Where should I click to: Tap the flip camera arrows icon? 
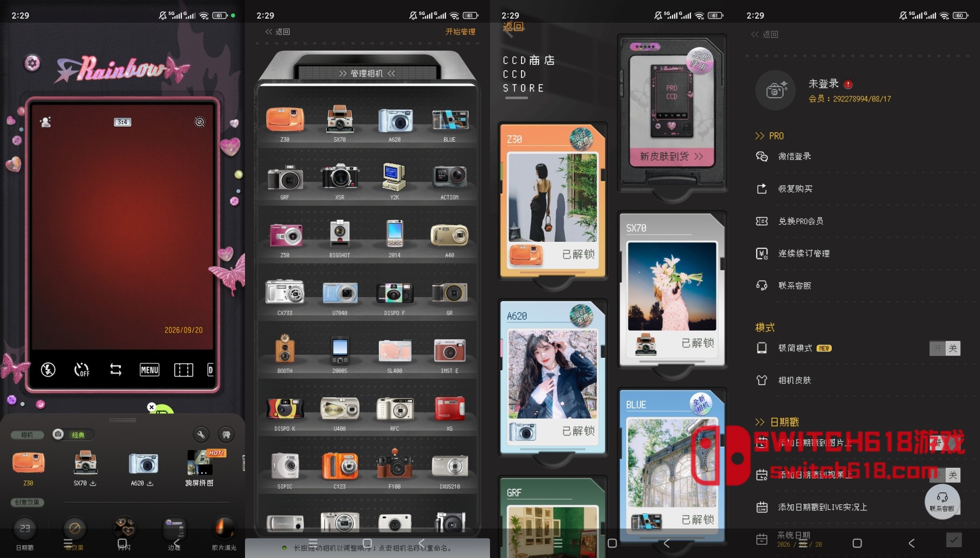(116, 369)
